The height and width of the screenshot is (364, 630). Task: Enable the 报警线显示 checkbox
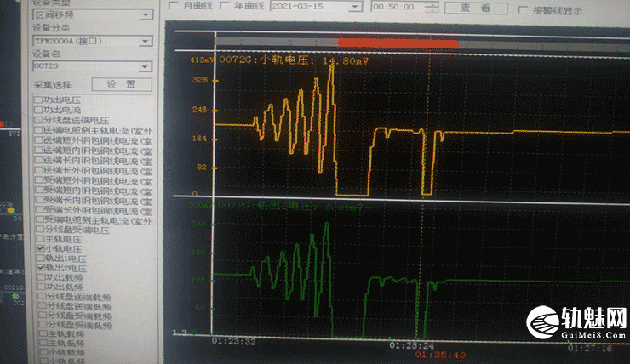[523, 9]
